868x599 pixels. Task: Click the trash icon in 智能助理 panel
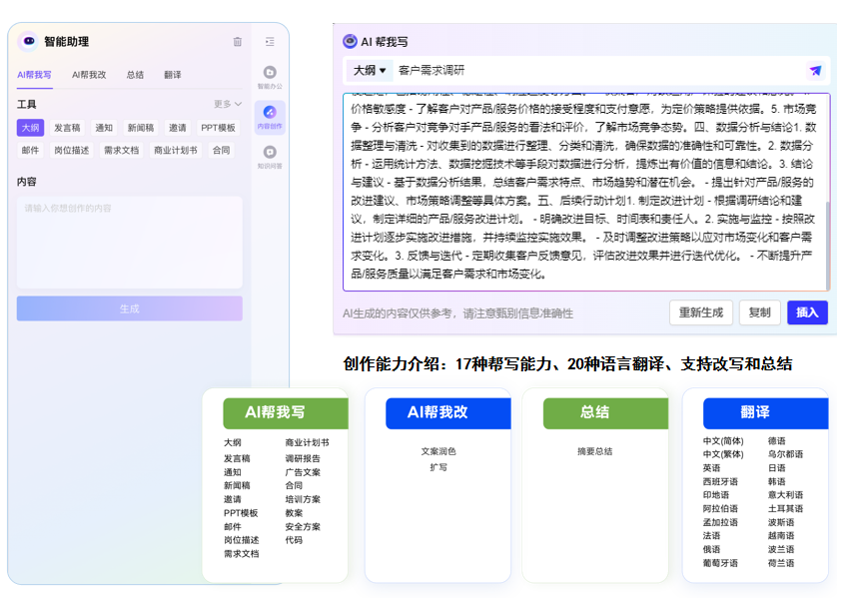coord(237,41)
